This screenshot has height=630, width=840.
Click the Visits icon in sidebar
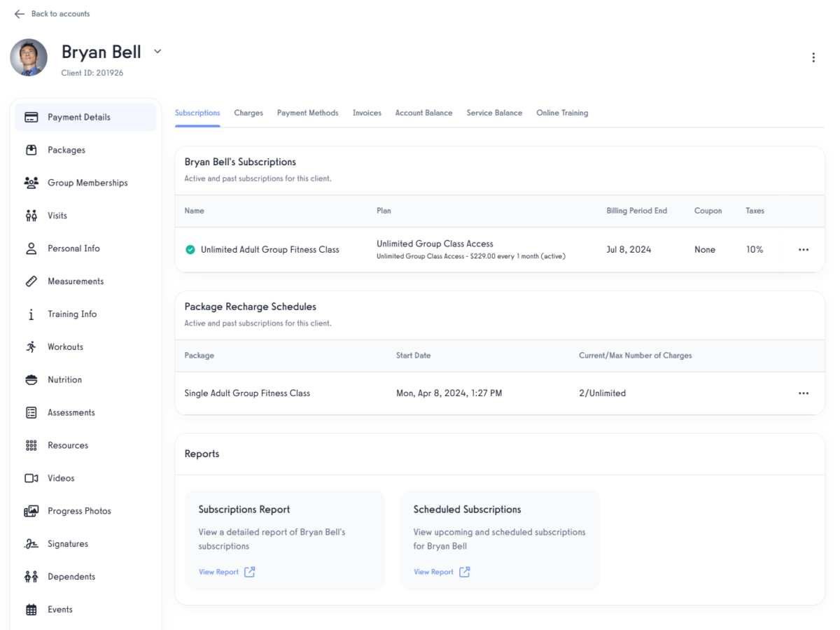tap(31, 215)
